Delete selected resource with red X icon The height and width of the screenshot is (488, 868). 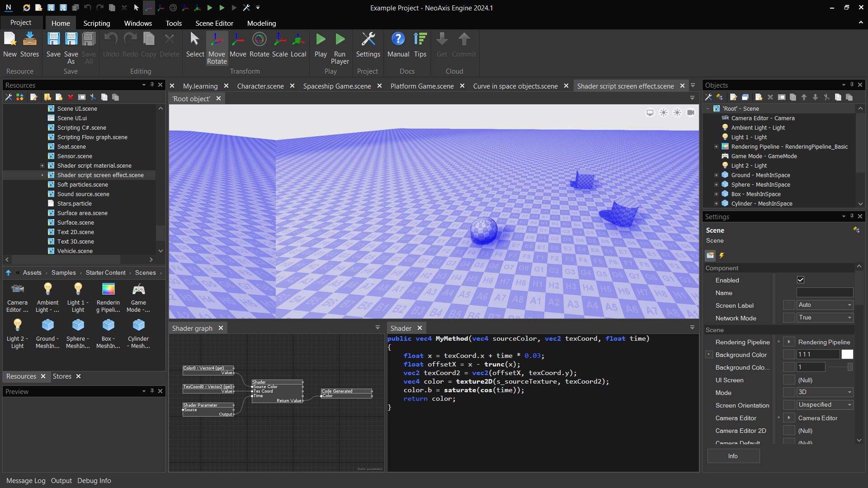coord(71,97)
